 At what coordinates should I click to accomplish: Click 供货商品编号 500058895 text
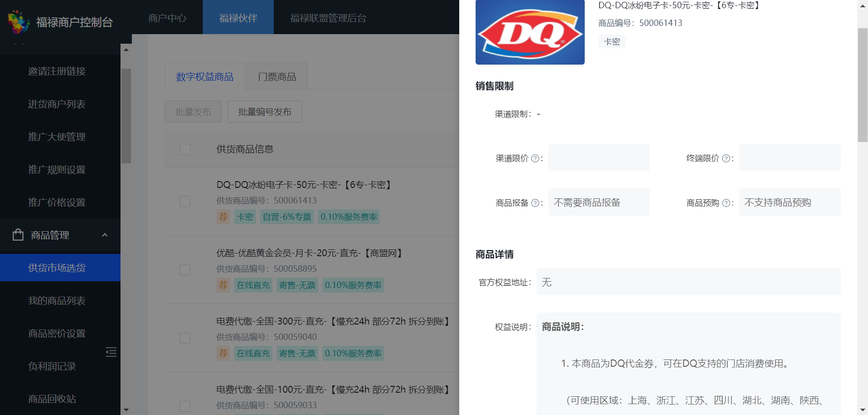click(266, 268)
